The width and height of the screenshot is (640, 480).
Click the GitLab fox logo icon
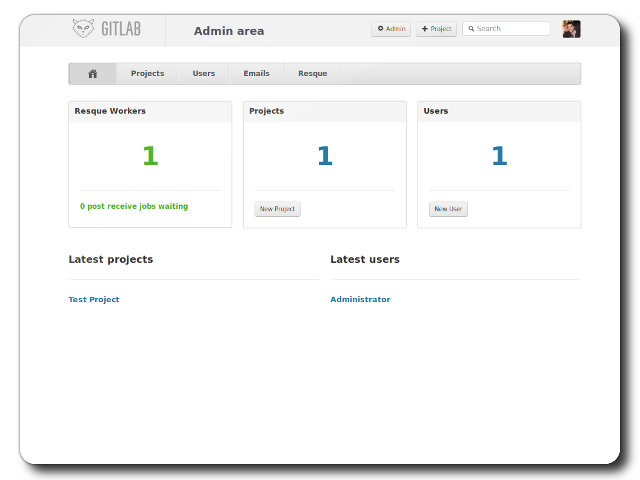click(84, 29)
